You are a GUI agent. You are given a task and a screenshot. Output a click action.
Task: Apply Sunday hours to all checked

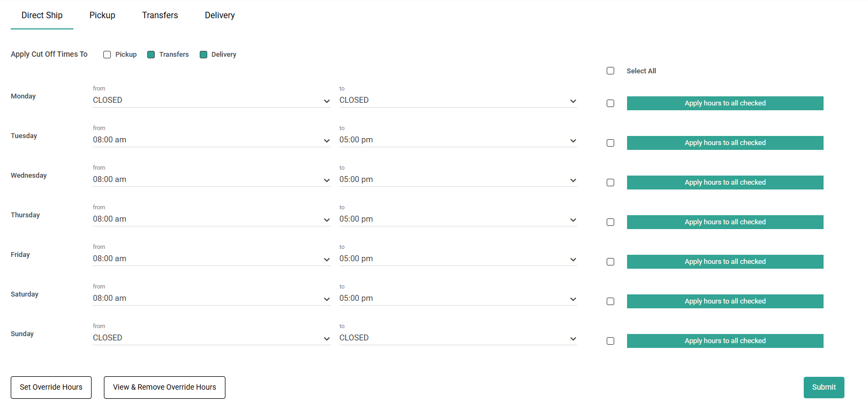(725, 341)
